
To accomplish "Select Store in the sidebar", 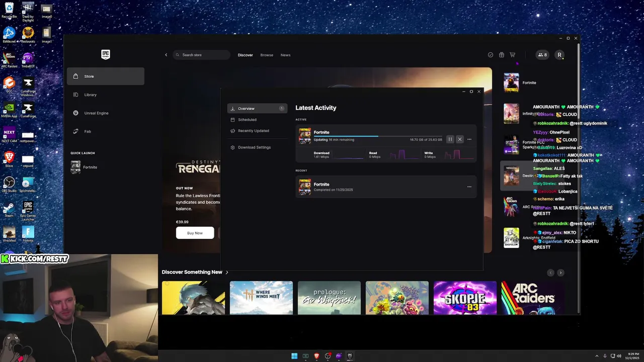I will click(106, 76).
